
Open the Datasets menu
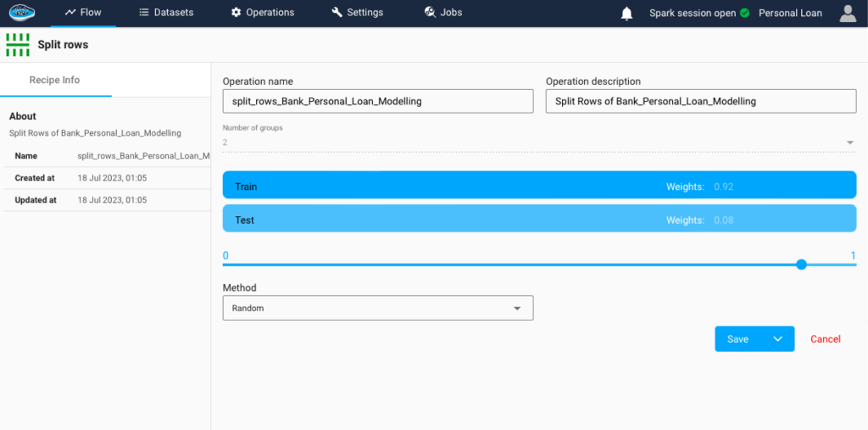click(166, 12)
